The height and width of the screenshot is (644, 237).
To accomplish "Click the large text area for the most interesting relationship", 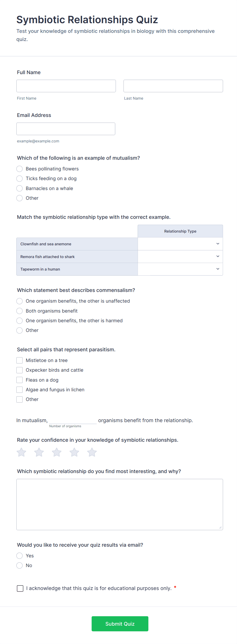I will coord(120,504).
